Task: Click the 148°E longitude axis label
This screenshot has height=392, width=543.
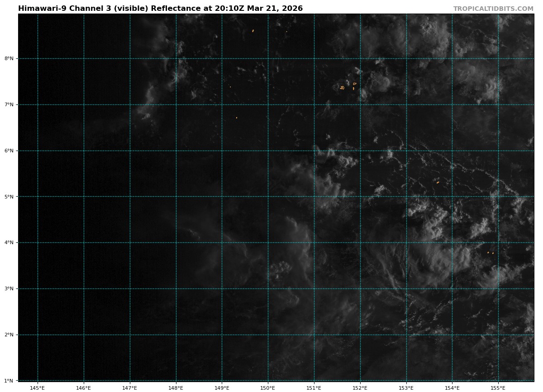Action: (176, 387)
